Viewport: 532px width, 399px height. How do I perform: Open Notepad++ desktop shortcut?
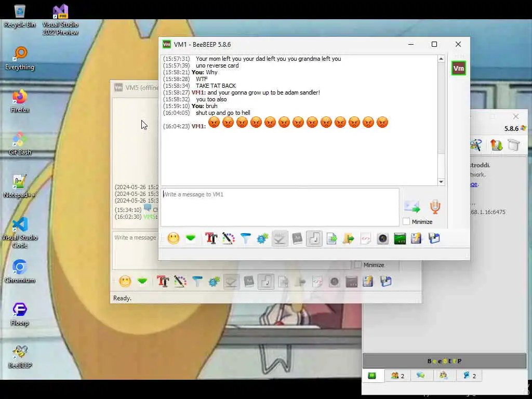coord(20,187)
